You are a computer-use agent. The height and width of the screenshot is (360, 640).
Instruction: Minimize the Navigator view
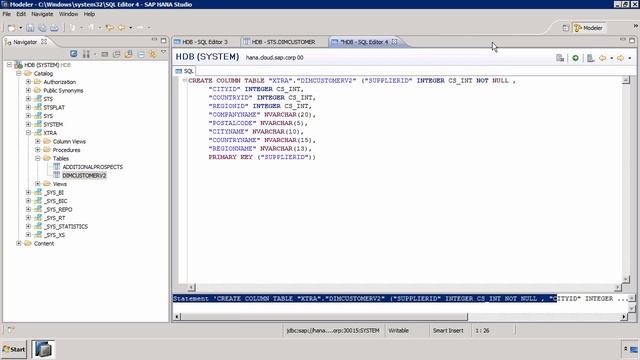(x=154, y=40)
